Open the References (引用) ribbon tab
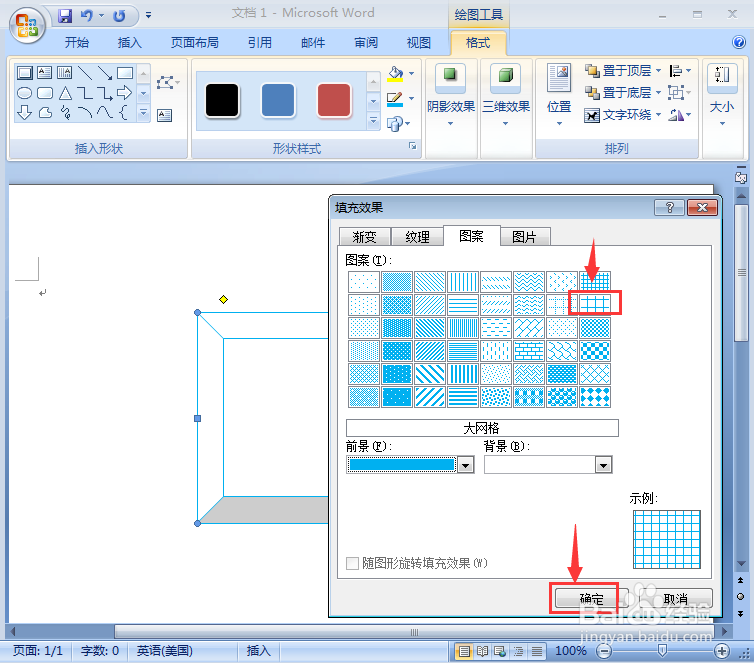The image size is (754, 663). click(x=260, y=43)
